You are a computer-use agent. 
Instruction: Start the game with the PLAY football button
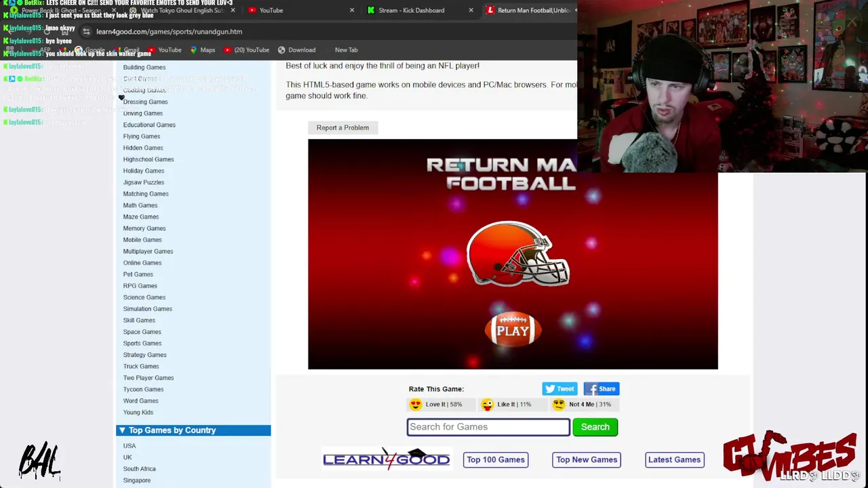click(x=513, y=331)
